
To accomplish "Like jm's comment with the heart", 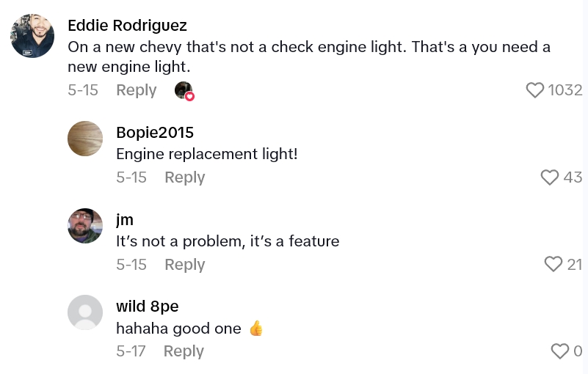I will click(553, 264).
